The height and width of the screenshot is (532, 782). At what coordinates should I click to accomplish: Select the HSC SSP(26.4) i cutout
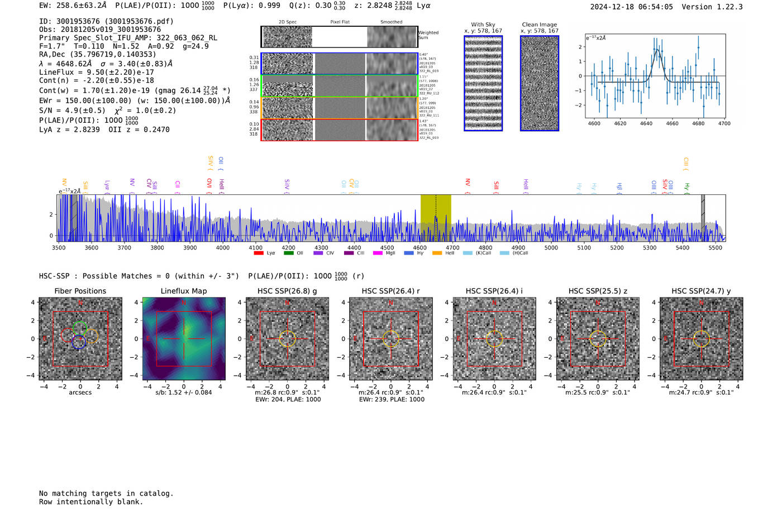pos(494,339)
